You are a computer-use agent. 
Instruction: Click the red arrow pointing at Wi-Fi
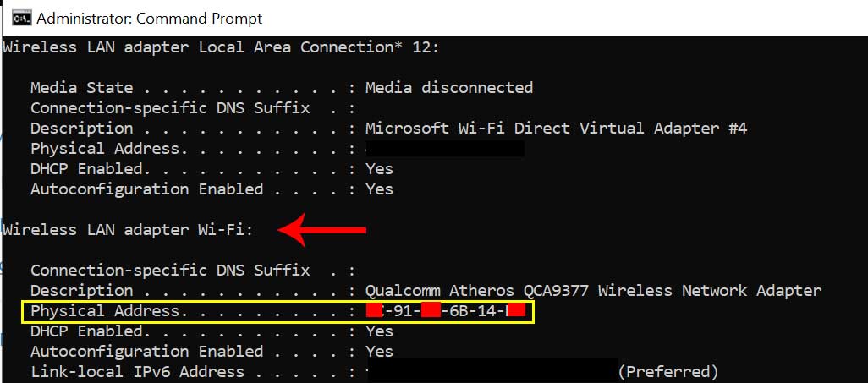[x=322, y=229]
